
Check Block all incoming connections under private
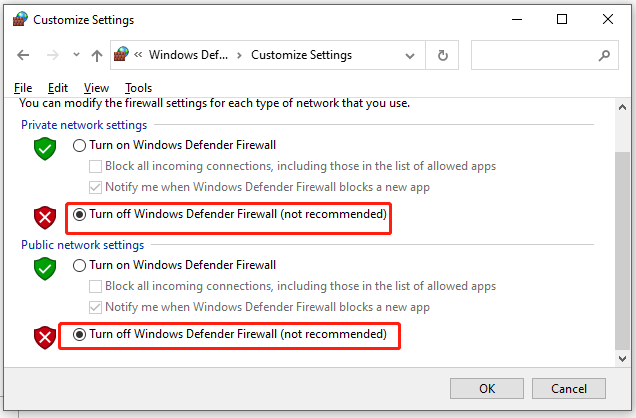tap(95, 166)
